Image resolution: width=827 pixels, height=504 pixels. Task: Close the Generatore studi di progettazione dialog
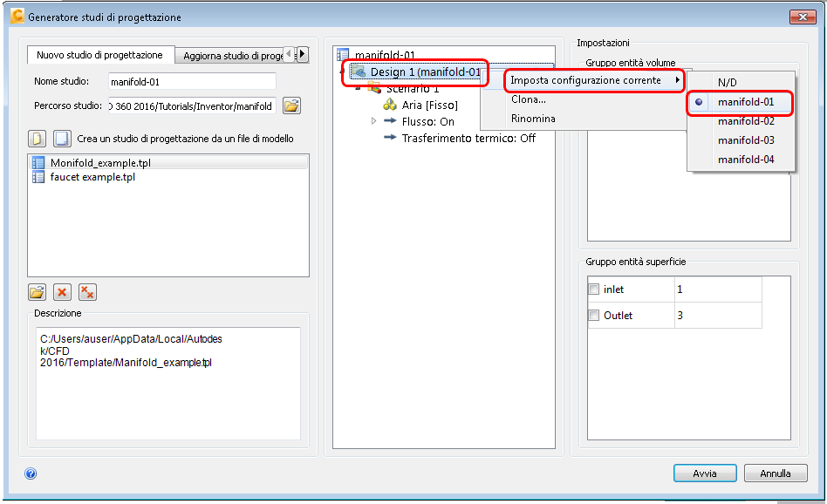[x=803, y=17]
